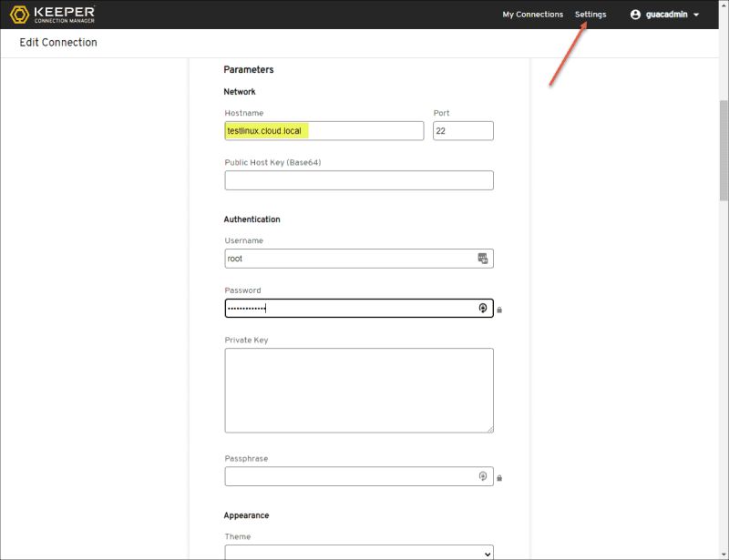Select the Port field showing 22
The width and height of the screenshot is (729, 560).
(463, 130)
